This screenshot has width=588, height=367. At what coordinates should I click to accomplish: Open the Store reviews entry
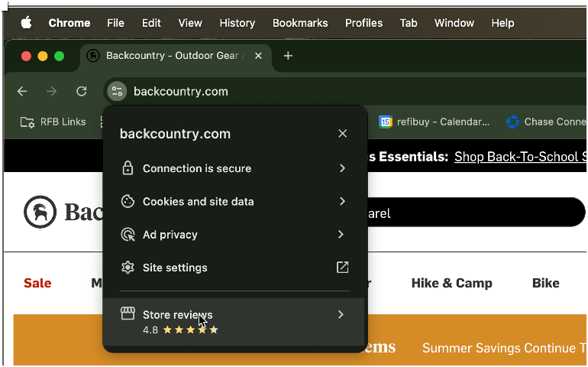click(x=234, y=322)
